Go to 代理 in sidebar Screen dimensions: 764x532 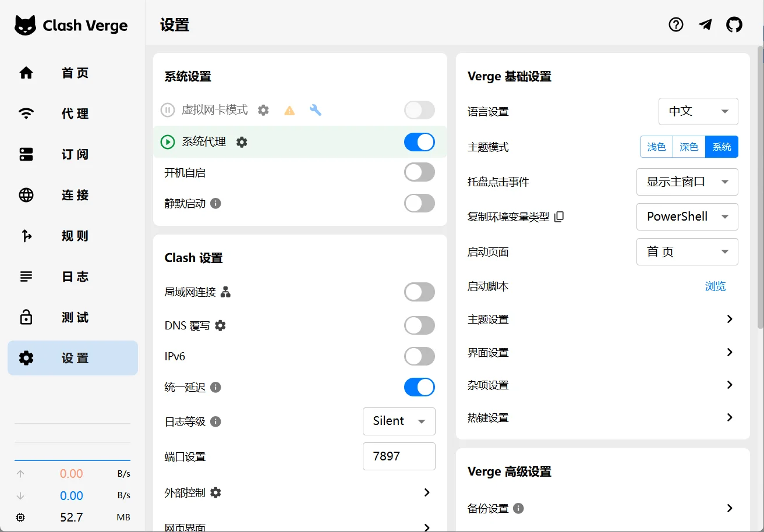[x=73, y=114]
